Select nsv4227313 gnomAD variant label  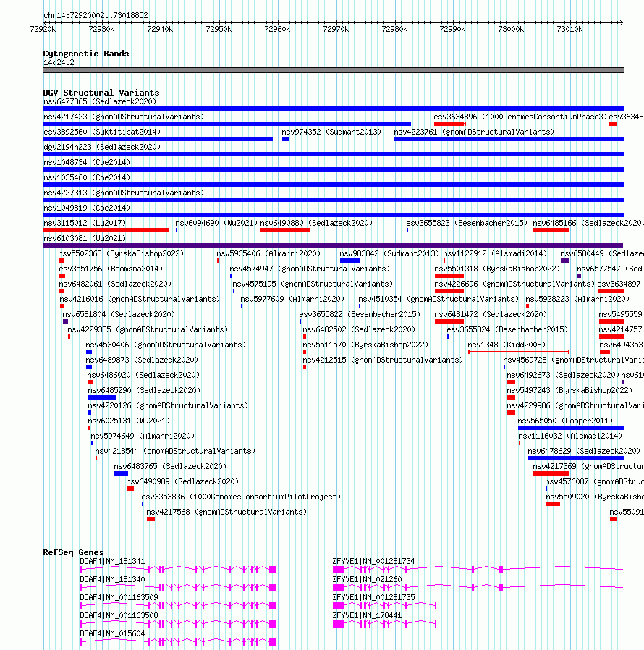pos(124,193)
